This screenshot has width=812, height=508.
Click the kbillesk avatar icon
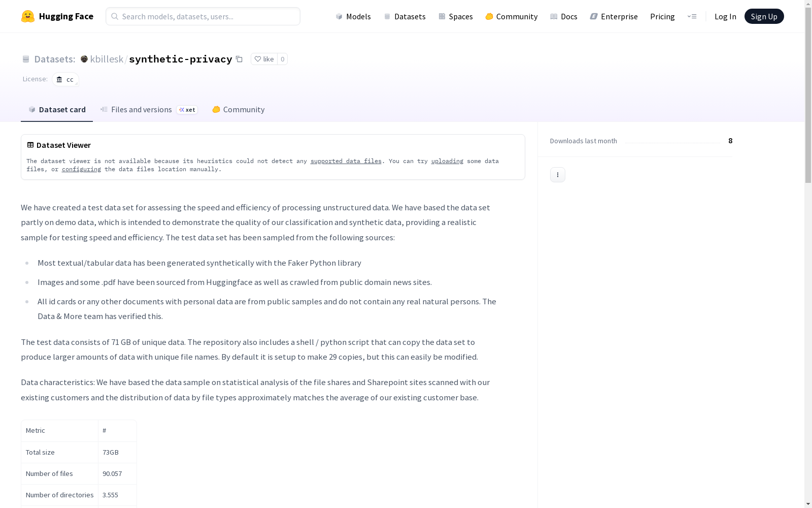(x=84, y=59)
